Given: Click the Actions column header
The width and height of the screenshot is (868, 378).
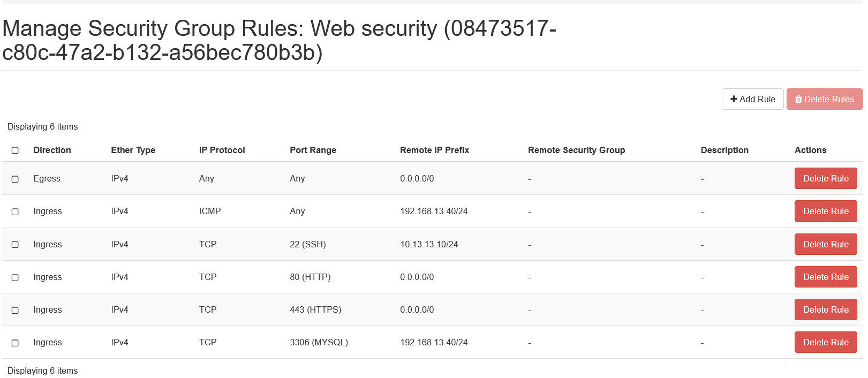Looking at the screenshot, I should click(810, 150).
